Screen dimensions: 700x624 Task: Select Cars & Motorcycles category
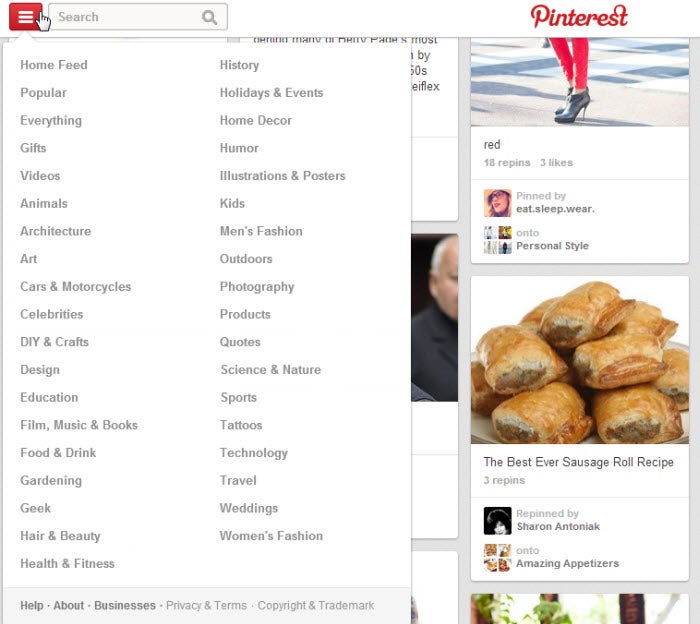pos(75,287)
